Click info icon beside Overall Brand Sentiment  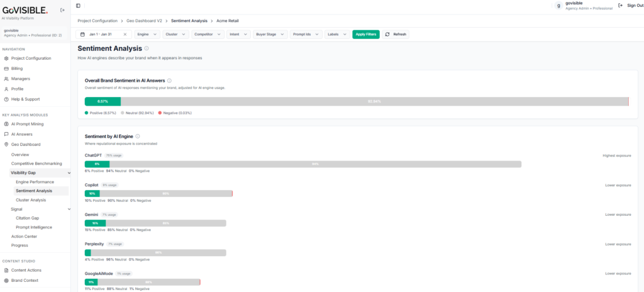[169, 81]
